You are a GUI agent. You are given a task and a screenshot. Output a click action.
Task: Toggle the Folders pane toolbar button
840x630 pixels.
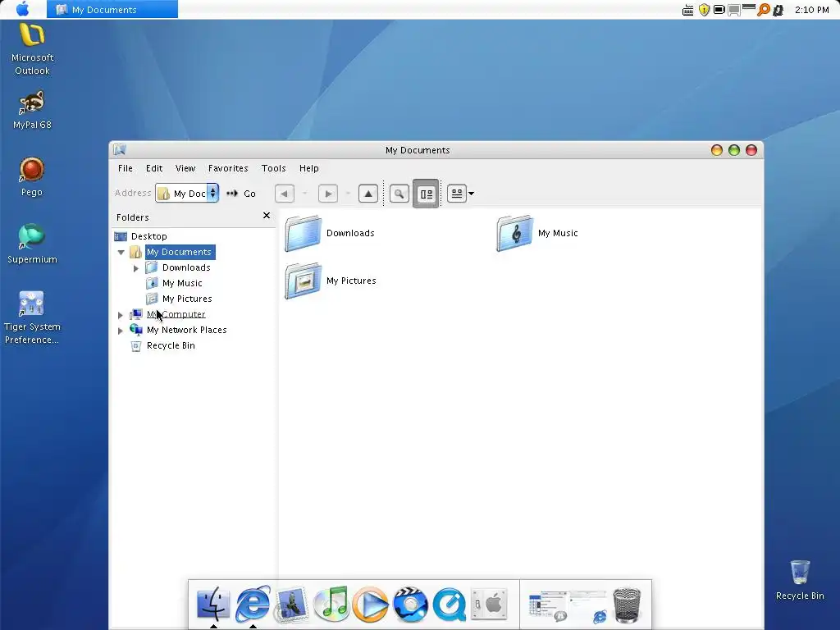pyautogui.click(x=426, y=194)
